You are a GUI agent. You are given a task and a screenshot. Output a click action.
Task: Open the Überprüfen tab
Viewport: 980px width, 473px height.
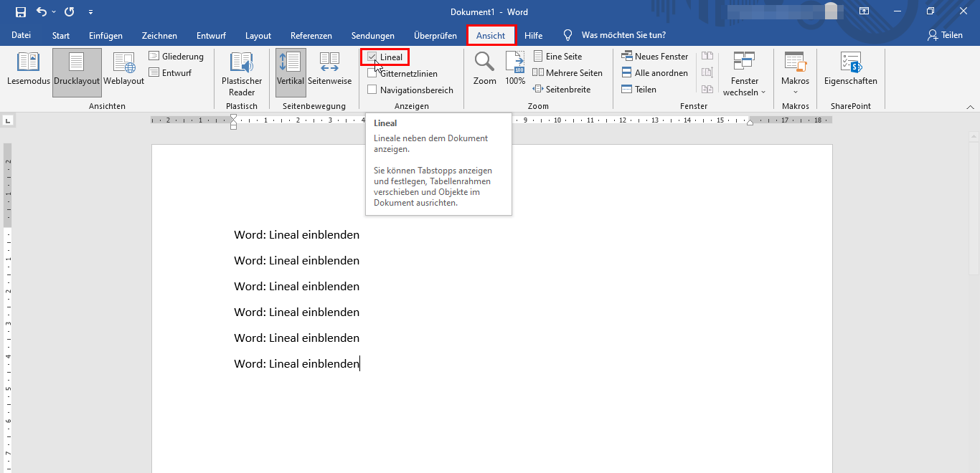click(435, 35)
